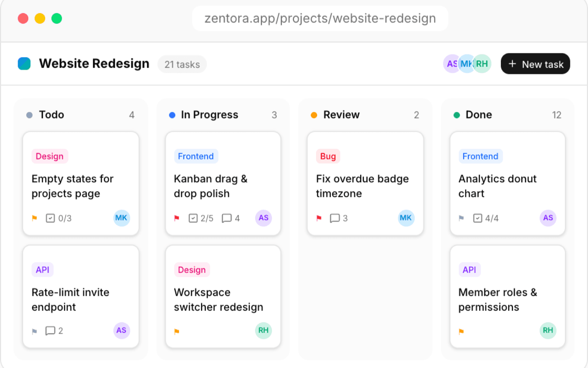Click red flag on Fix overdue badge card
This screenshot has height=368, width=588.
pyautogui.click(x=319, y=218)
